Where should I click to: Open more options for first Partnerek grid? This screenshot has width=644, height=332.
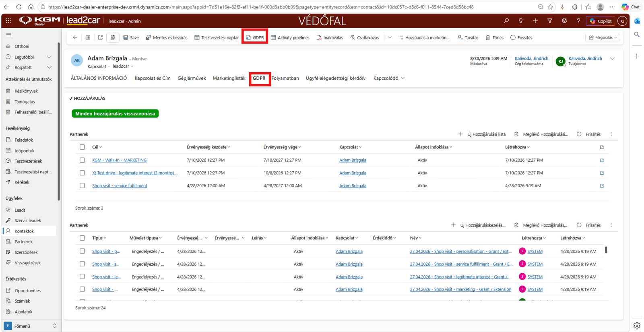[x=611, y=134]
